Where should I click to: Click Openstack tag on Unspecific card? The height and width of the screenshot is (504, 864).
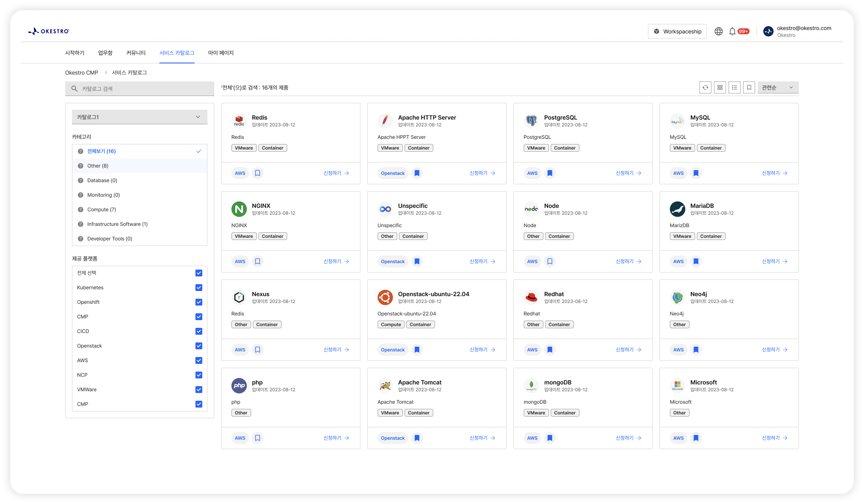pyautogui.click(x=393, y=261)
